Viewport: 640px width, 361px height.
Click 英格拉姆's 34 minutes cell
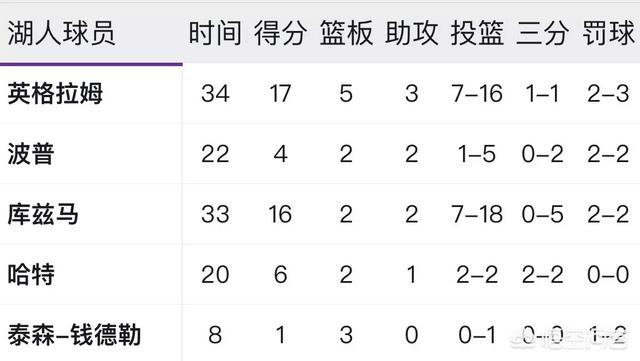coord(215,94)
